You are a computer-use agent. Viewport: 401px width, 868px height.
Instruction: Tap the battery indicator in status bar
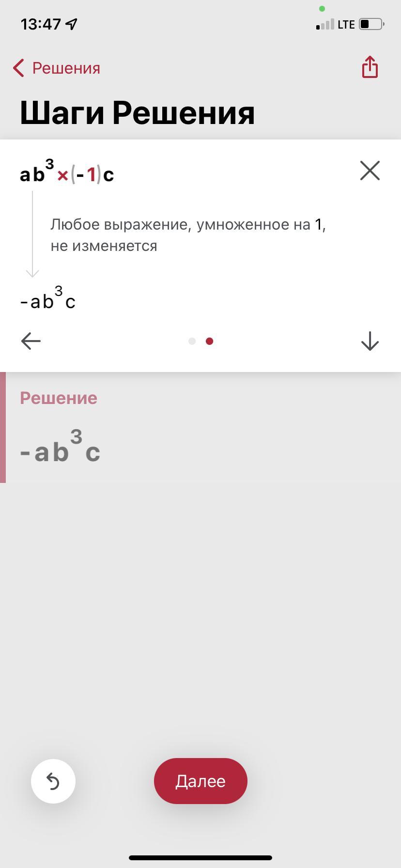372,24
